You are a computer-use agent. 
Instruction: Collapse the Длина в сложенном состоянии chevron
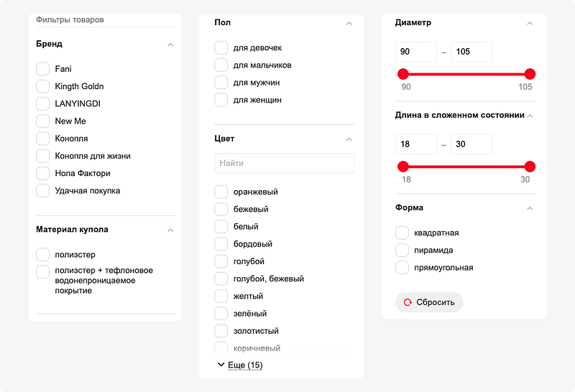[x=530, y=116]
